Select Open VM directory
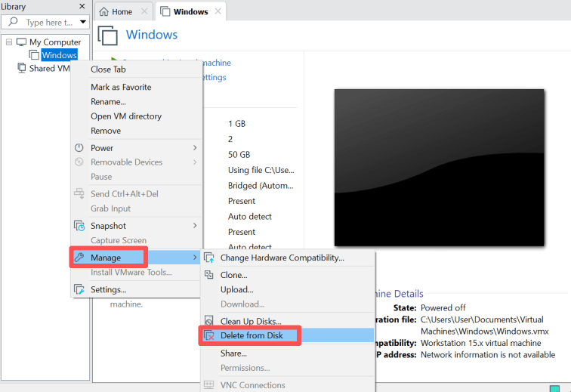571x392 pixels. click(x=136, y=116)
